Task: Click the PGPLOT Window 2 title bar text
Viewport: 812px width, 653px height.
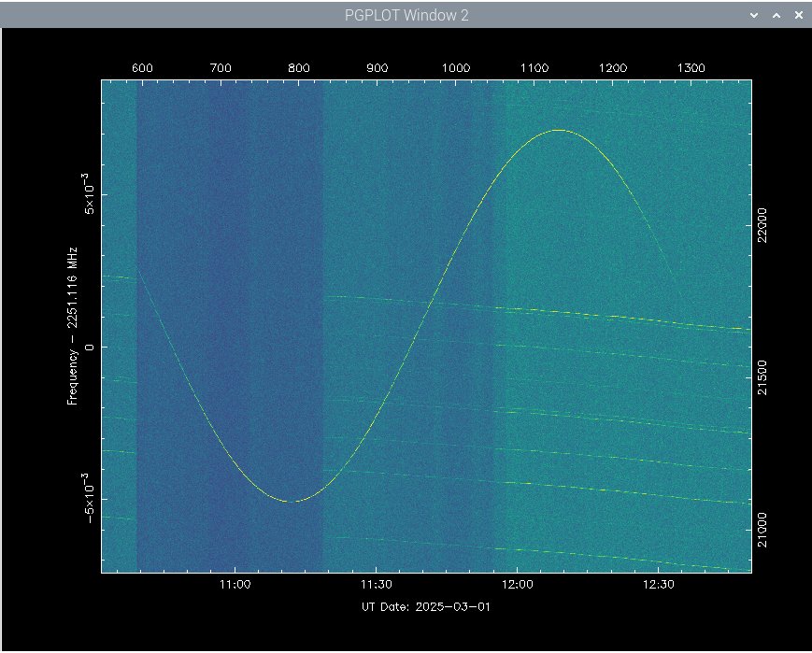Action: (x=406, y=16)
